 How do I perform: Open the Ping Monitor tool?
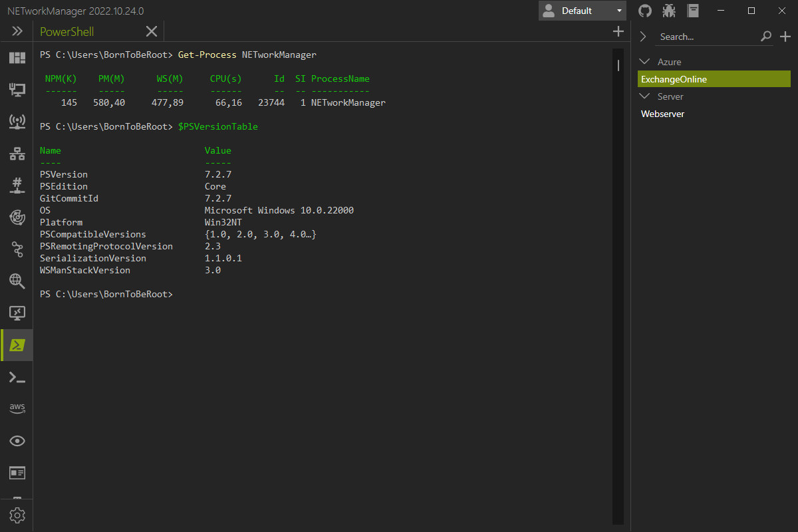tap(17, 217)
